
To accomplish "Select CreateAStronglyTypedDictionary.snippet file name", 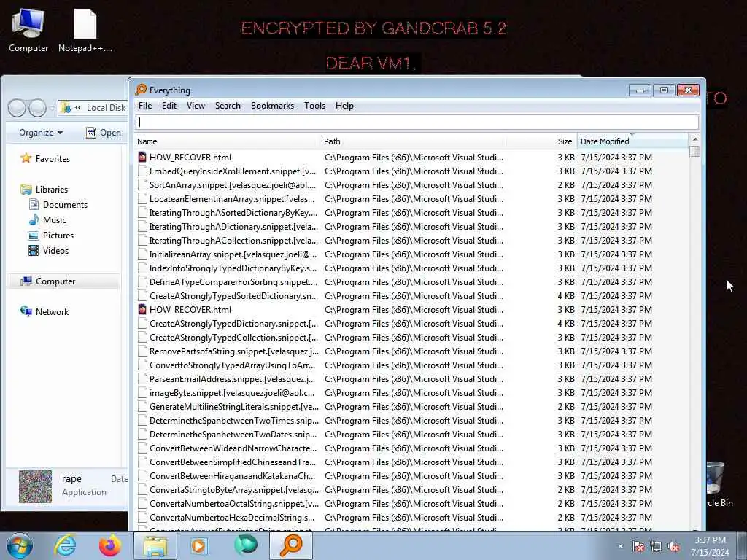I will 233,323.
